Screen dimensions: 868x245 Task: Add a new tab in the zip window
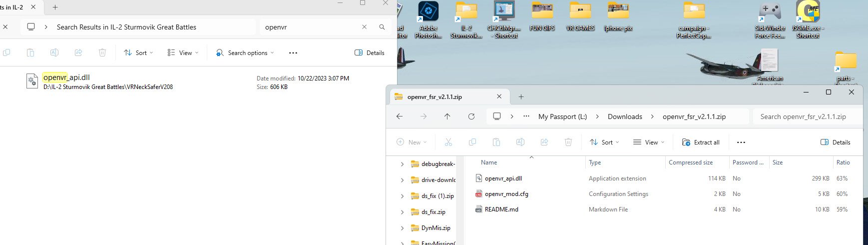tap(521, 97)
